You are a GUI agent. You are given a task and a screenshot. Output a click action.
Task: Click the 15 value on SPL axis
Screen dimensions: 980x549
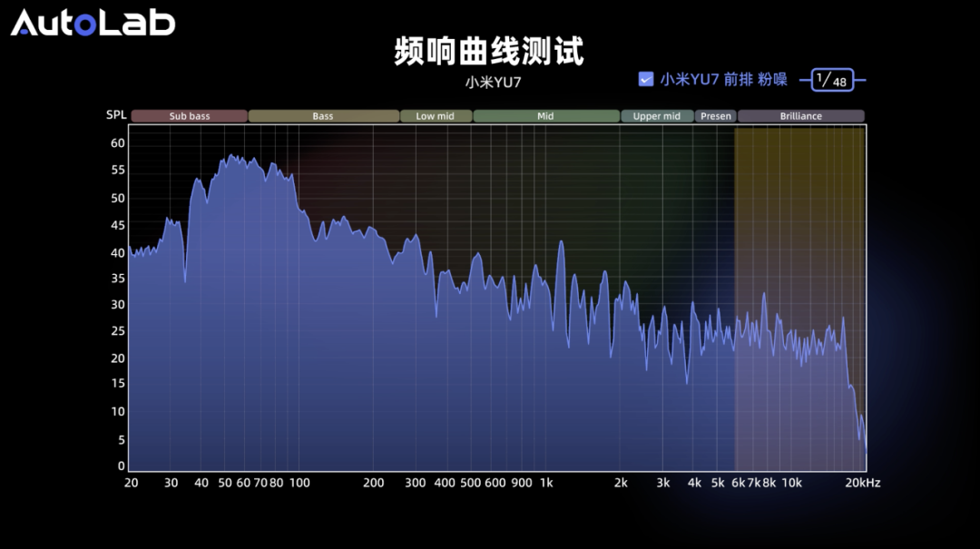pyautogui.click(x=117, y=383)
